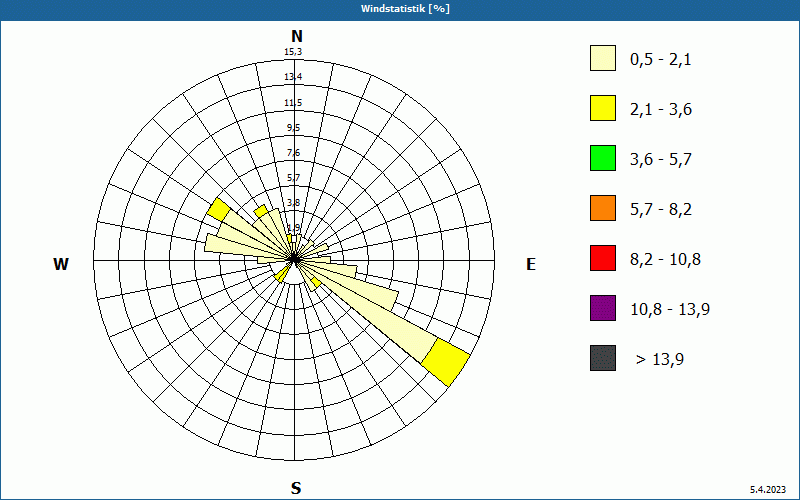The height and width of the screenshot is (500, 800).
Task: Click the legend label '5,7 - 8,2'
Action: [661, 210]
